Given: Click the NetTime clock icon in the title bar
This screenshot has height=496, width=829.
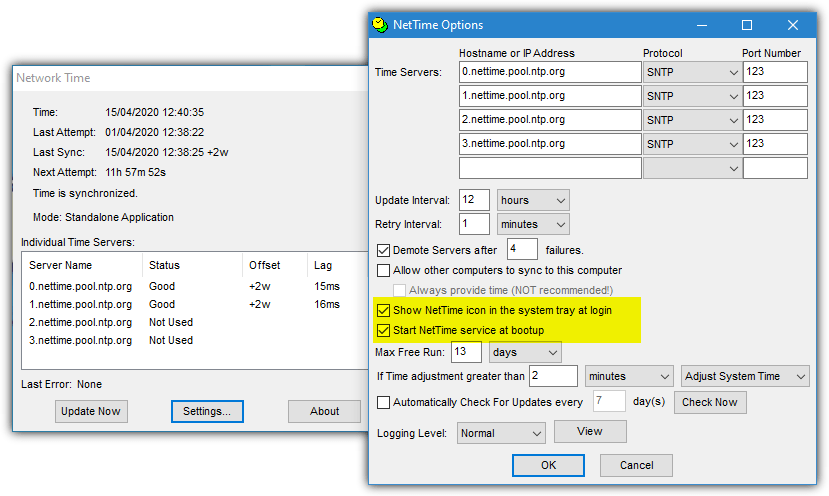Looking at the screenshot, I should pos(380,25).
